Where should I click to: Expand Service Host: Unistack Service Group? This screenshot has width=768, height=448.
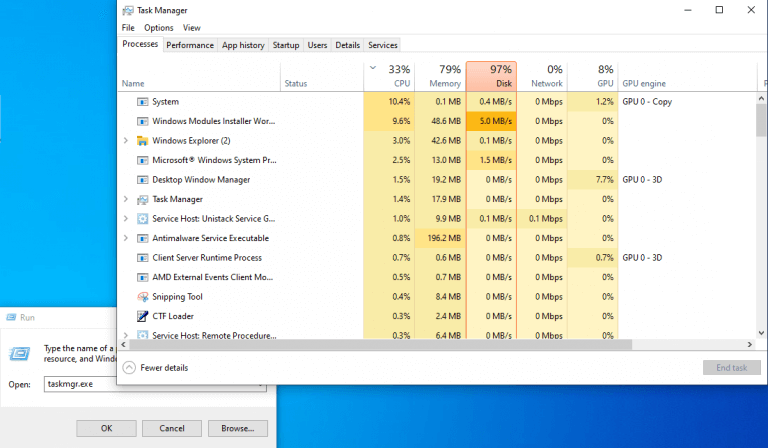(125, 218)
